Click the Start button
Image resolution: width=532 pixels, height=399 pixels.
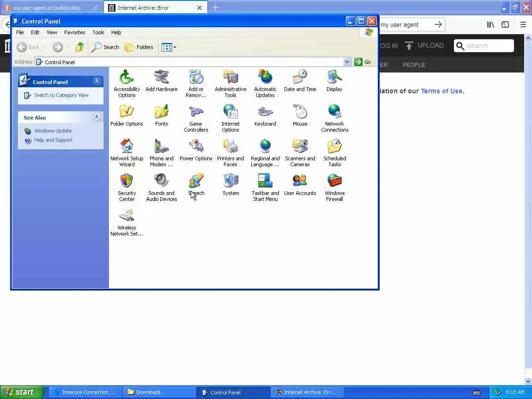coord(22,392)
